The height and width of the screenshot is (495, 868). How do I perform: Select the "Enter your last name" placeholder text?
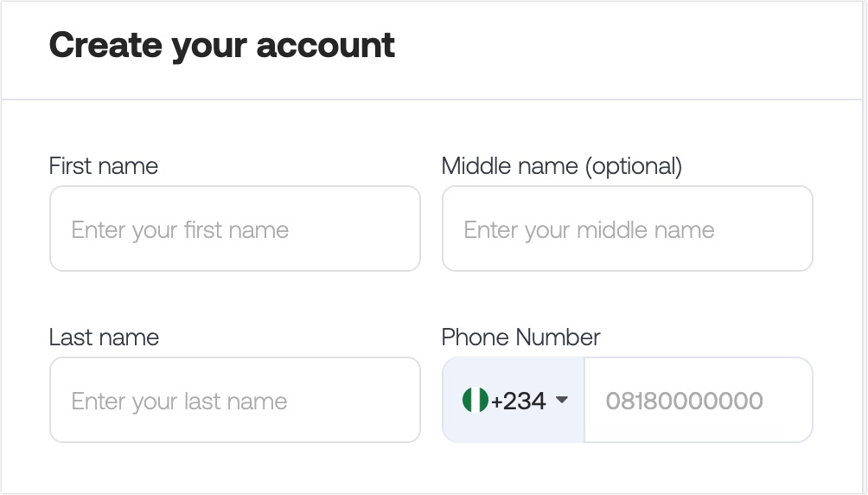tap(179, 402)
